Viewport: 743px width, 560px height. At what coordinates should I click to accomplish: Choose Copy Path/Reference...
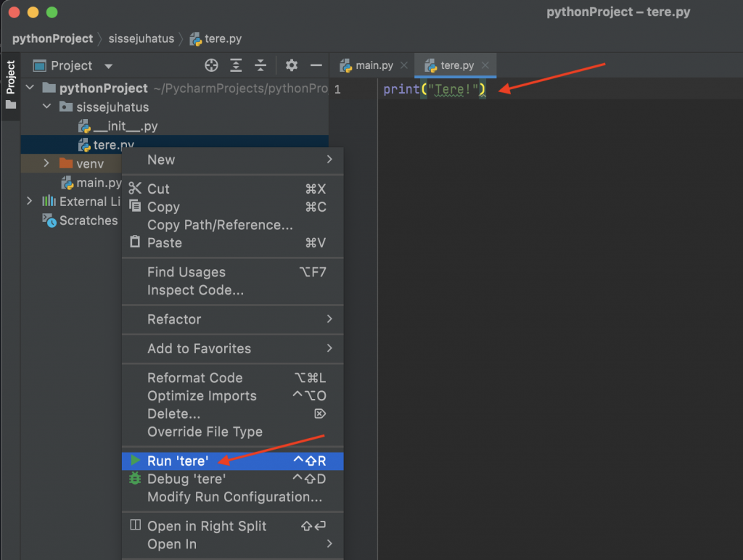coord(233,225)
